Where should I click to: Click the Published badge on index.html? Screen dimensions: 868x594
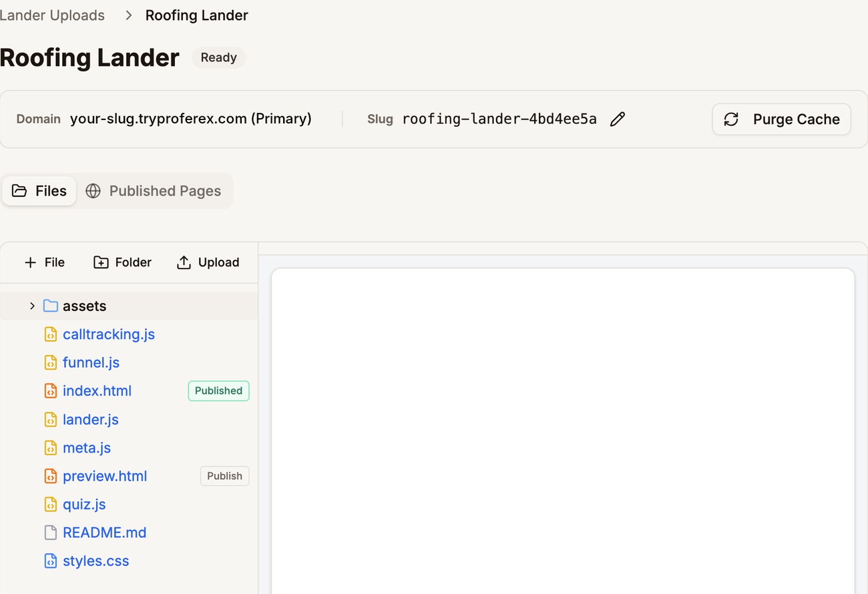pyautogui.click(x=218, y=390)
